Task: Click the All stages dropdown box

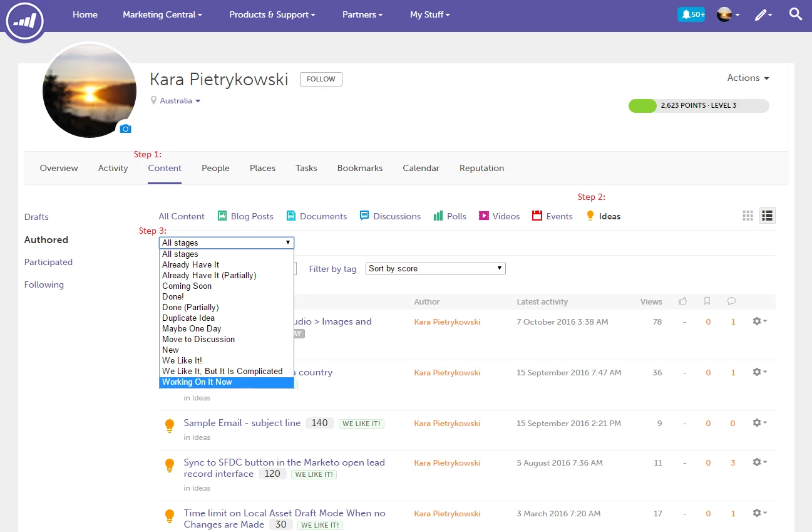Action: click(x=227, y=243)
